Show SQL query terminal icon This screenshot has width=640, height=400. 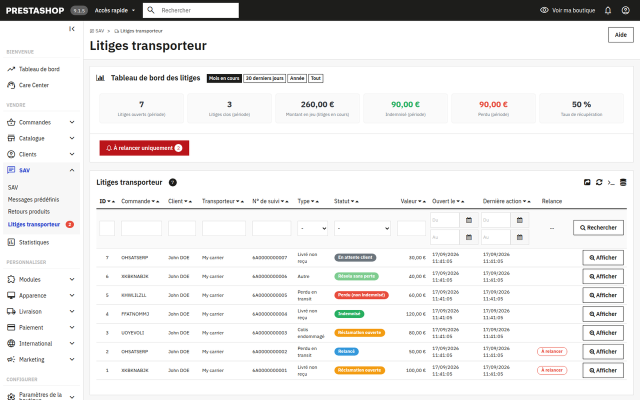611,182
